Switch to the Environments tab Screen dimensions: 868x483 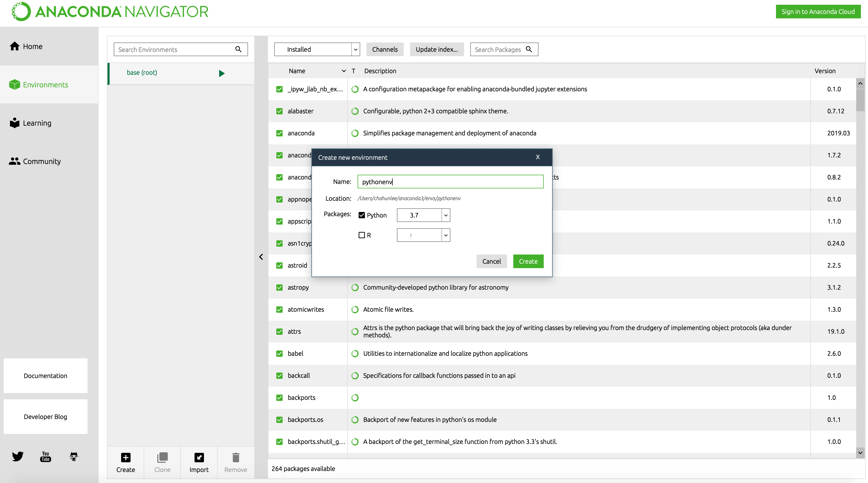point(49,85)
